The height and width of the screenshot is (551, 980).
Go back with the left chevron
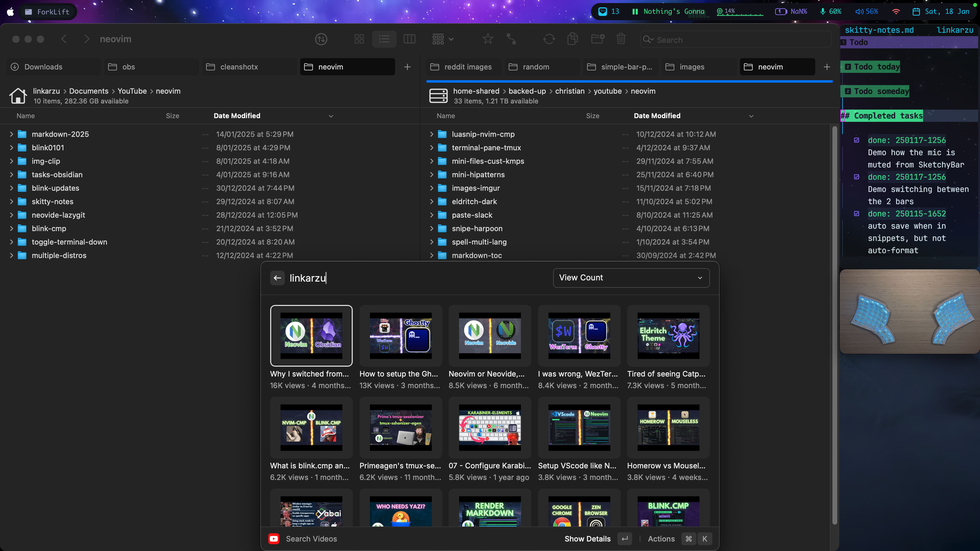pyautogui.click(x=64, y=39)
